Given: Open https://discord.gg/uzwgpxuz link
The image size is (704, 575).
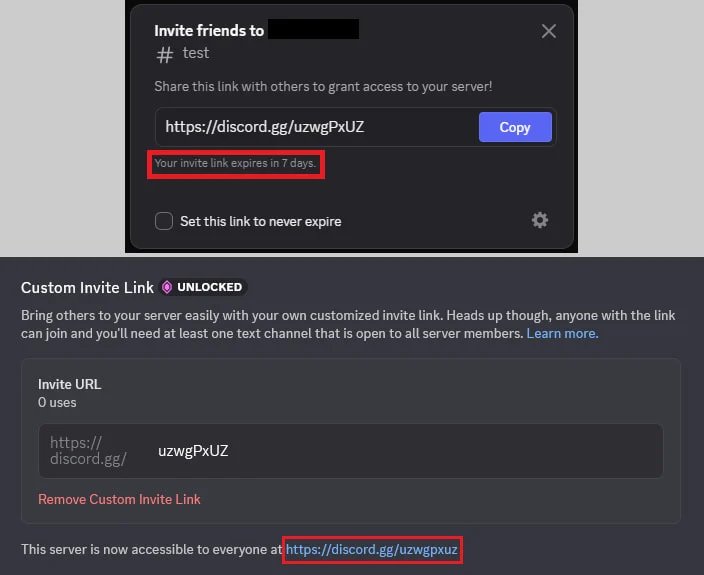Looking at the screenshot, I should pyautogui.click(x=372, y=549).
